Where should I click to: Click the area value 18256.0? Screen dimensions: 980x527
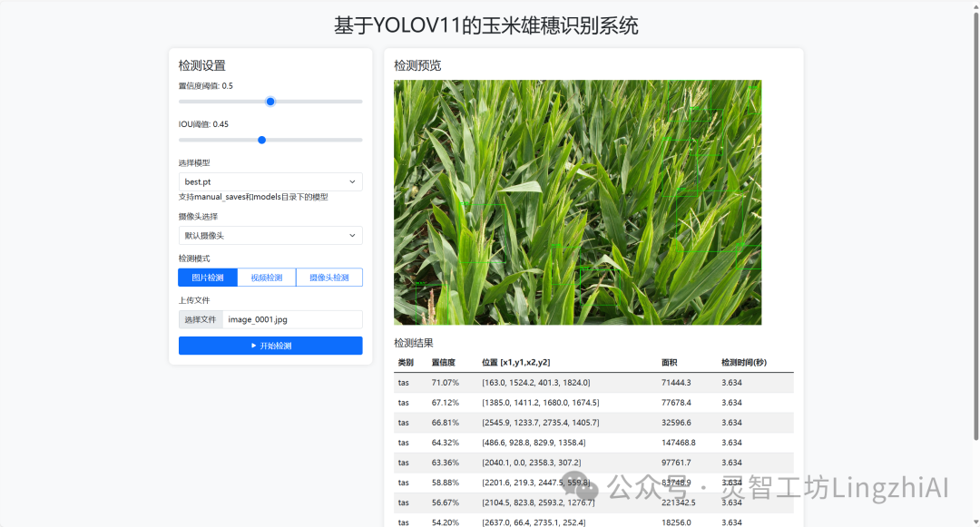(x=676, y=522)
